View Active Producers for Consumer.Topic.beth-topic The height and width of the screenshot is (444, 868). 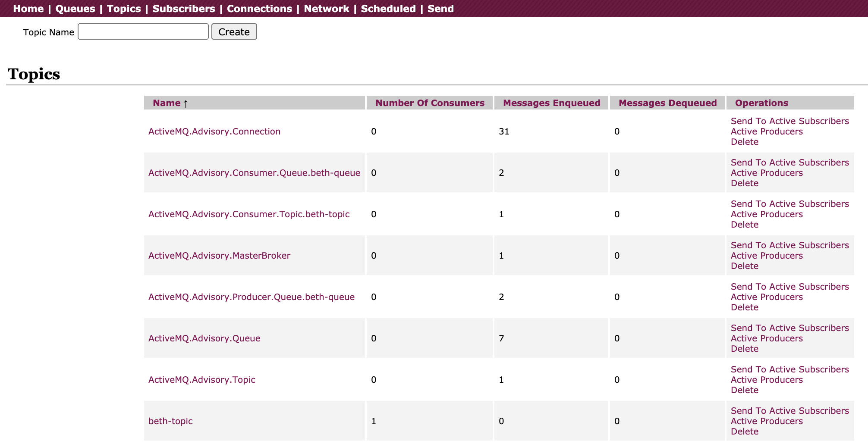[767, 214]
